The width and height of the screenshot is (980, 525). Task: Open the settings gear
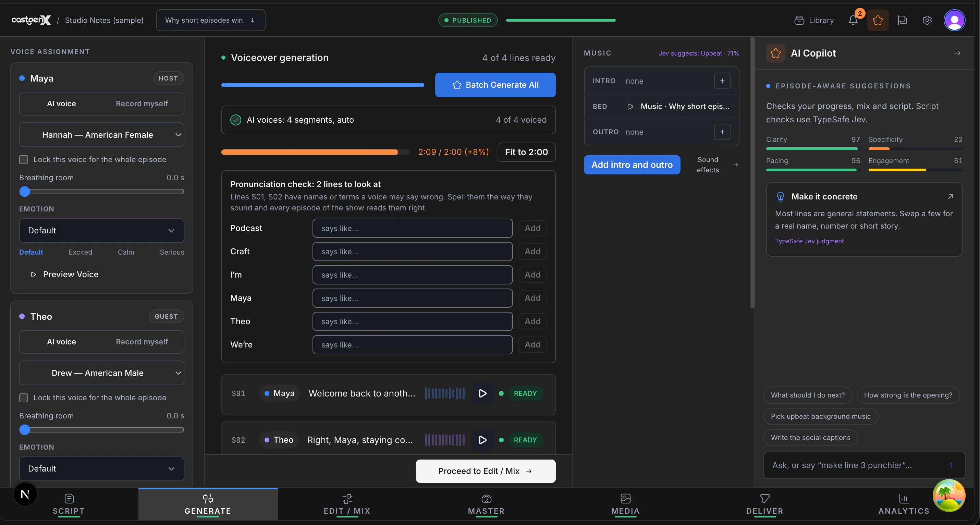927,20
